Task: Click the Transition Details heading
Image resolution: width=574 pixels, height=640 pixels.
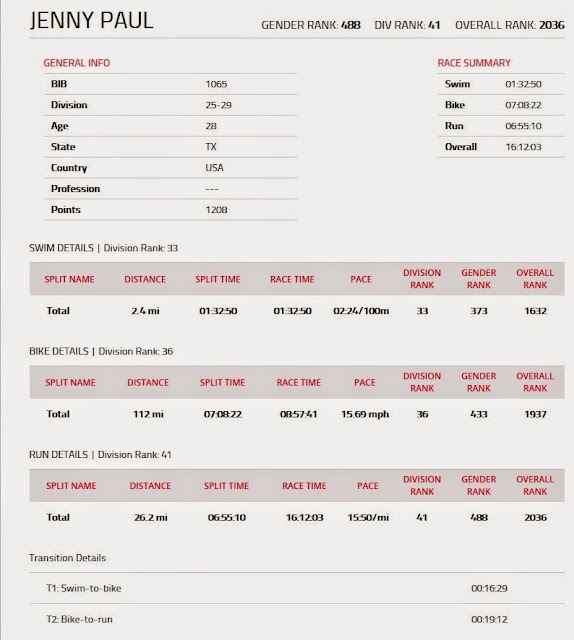Action: pyautogui.click(x=67, y=558)
